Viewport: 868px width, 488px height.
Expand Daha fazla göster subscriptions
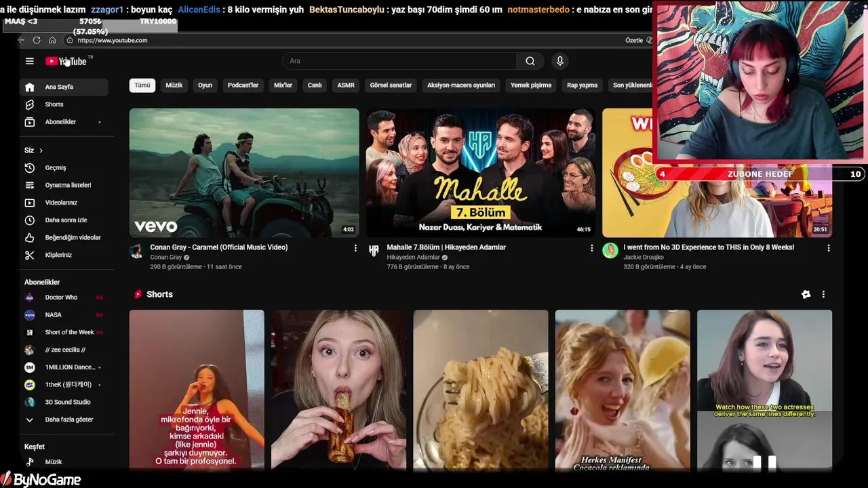tap(64, 420)
